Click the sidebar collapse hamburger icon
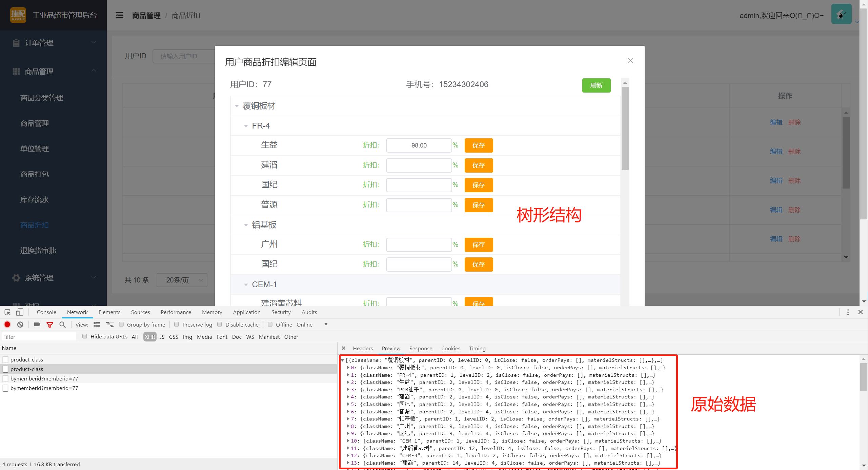The height and width of the screenshot is (470, 868). pos(119,15)
